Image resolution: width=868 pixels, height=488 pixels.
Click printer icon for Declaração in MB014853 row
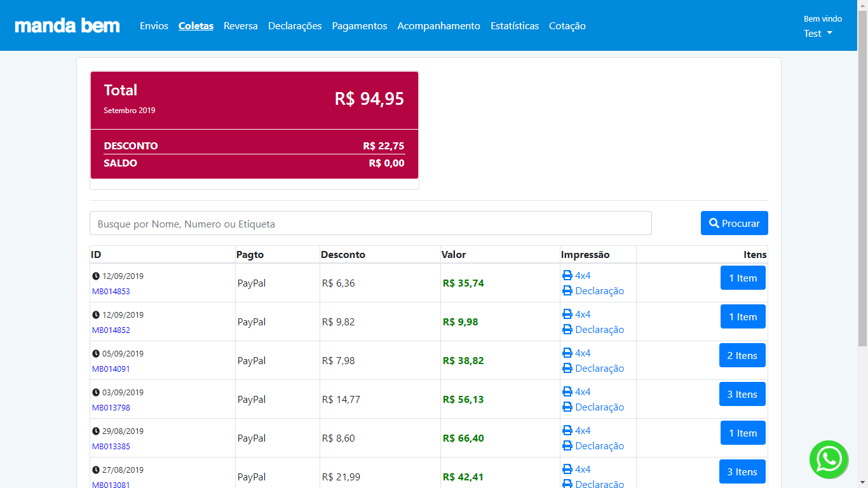pyautogui.click(x=567, y=291)
